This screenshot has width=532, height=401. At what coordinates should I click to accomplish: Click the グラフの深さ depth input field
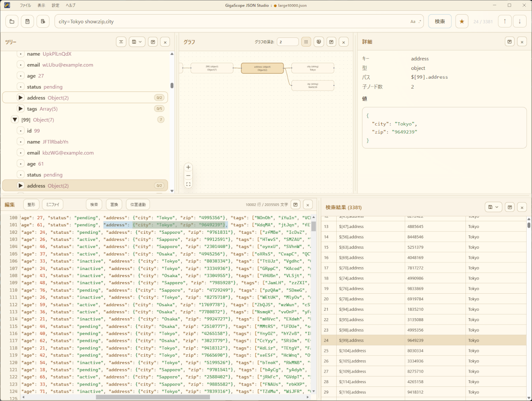[288, 42]
